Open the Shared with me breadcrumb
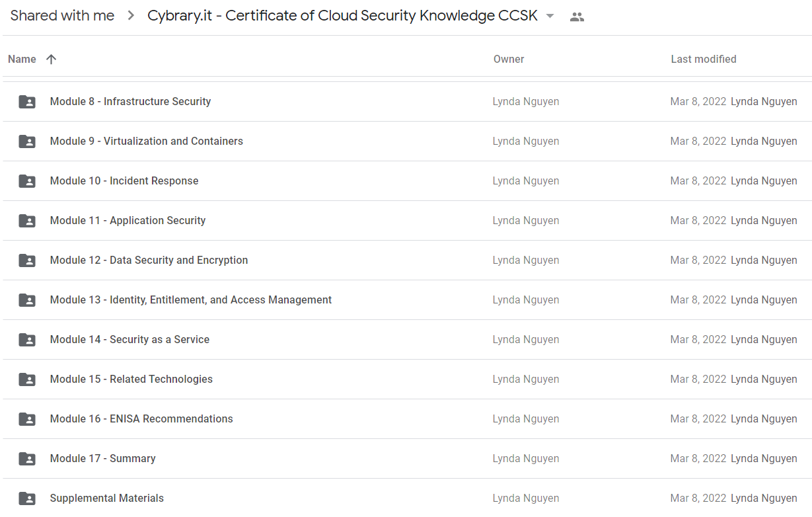Screen dimensions: 812x517 point(62,16)
